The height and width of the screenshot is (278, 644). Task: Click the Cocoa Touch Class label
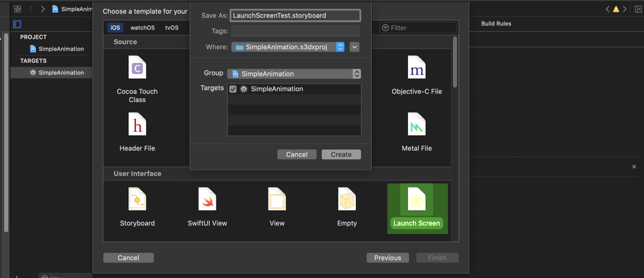pos(137,96)
